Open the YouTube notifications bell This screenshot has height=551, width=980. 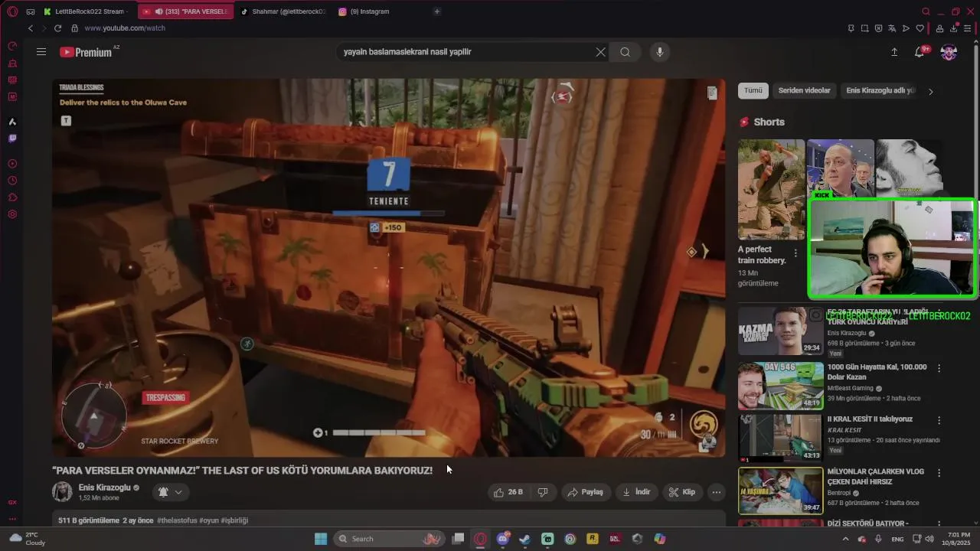[x=920, y=51]
